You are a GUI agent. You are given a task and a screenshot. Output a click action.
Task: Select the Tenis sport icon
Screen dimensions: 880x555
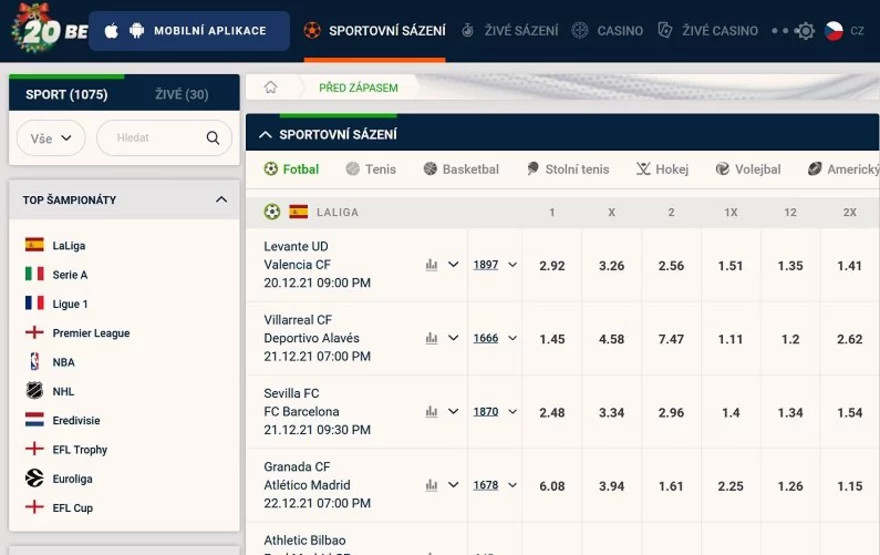click(x=370, y=170)
